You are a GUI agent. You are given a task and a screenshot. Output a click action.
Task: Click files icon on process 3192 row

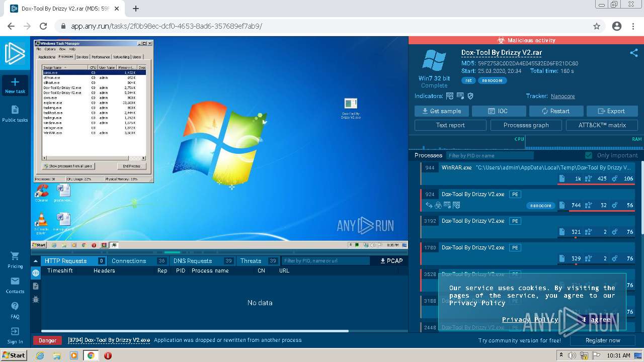click(x=562, y=232)
